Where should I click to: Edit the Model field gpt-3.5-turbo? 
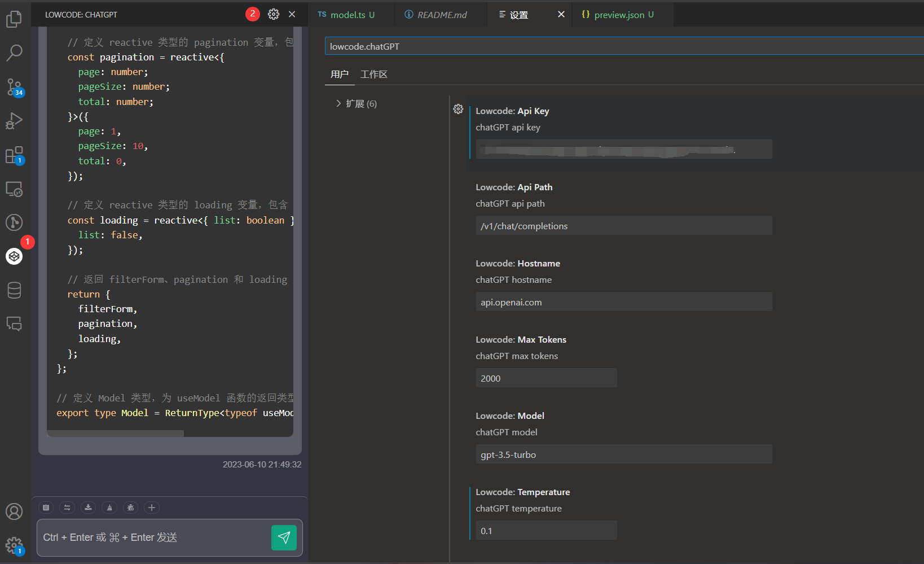tap(624, 454)
